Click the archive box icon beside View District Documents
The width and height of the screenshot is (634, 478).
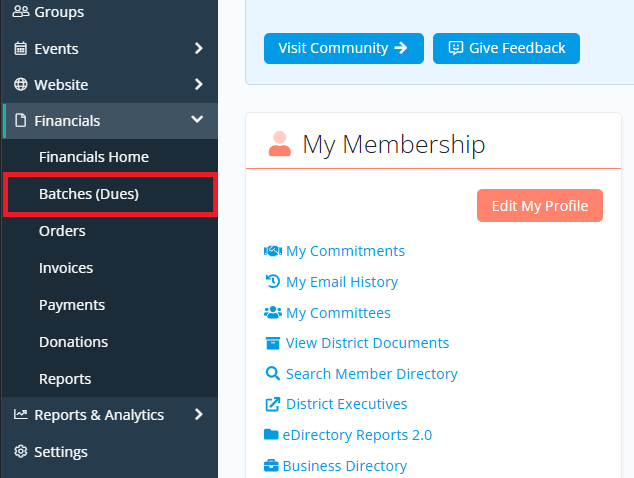(x=273, y=343)
